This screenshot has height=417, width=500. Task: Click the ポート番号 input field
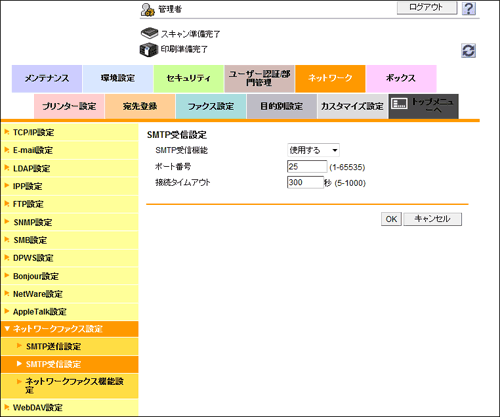click(x=307, y=166)
